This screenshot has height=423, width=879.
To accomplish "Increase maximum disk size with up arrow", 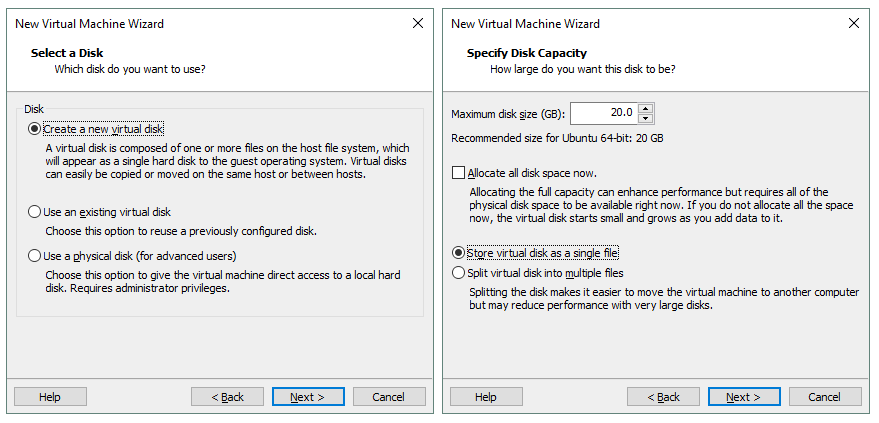I will (646, 108).
